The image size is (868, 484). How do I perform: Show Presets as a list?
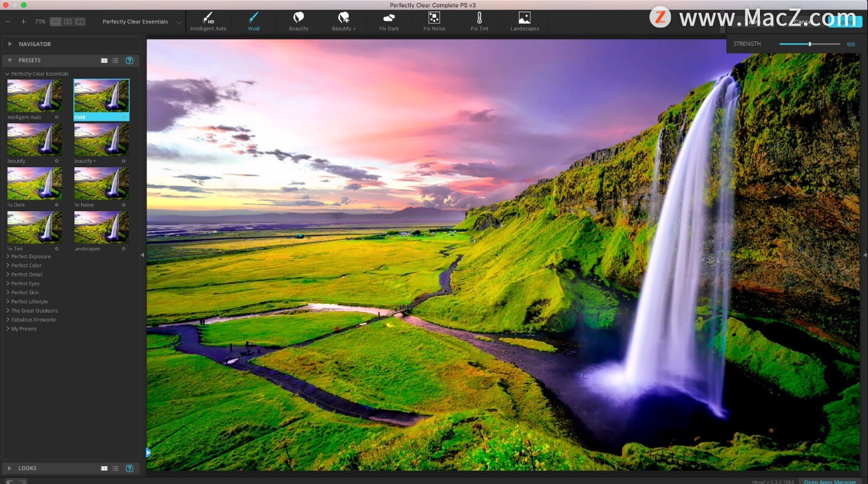(115, 60)
